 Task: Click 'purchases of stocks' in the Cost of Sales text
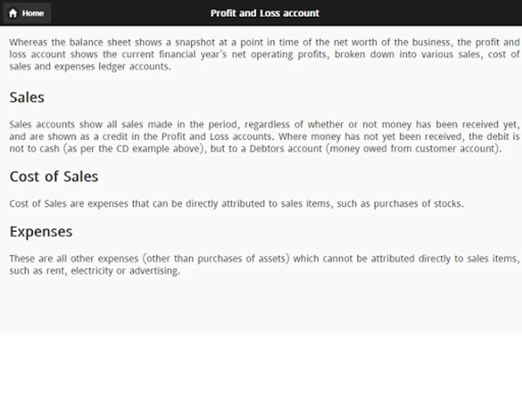(418, 203)
